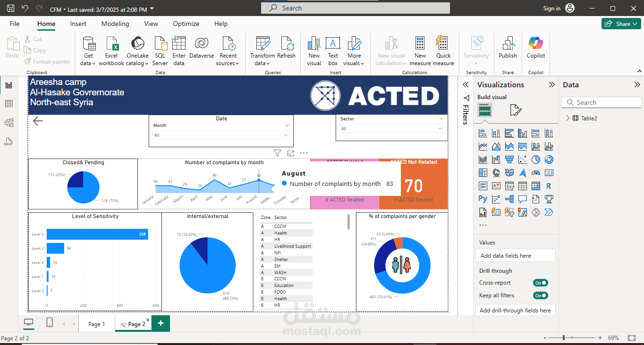This screenshot has height=345, width=644.
Task: Select the decomposition tree visualization
Action: (x=509, y=199)
